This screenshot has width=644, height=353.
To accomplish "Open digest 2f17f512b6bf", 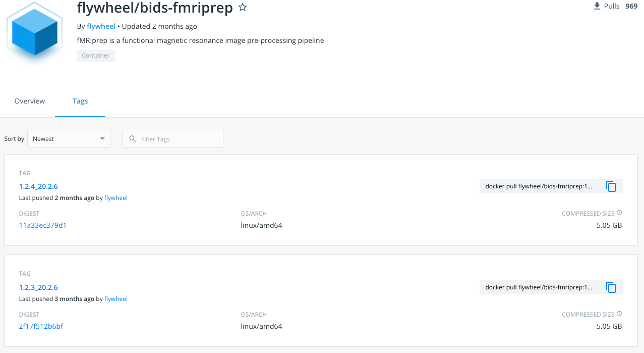I will point(41,326).
